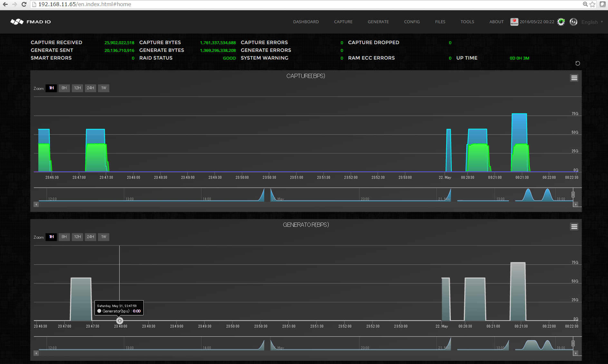
Task: Open the Capture chart hamburger menu
Action: 574,78
